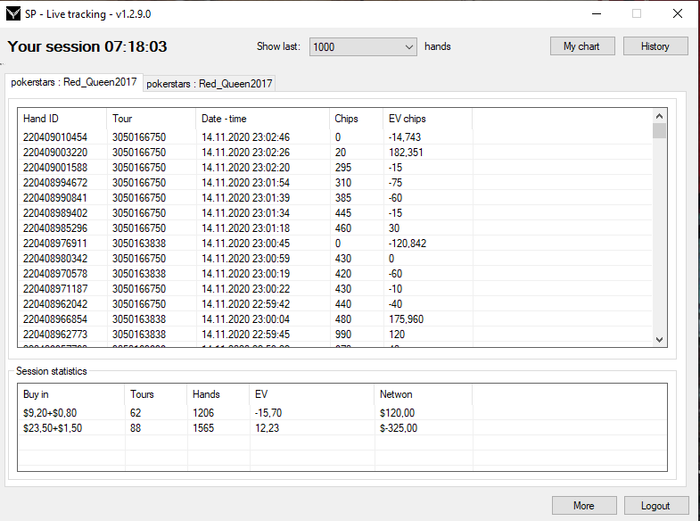Click Hands count 1206
The width and height of the screenshot is (700, 521).
203,413
